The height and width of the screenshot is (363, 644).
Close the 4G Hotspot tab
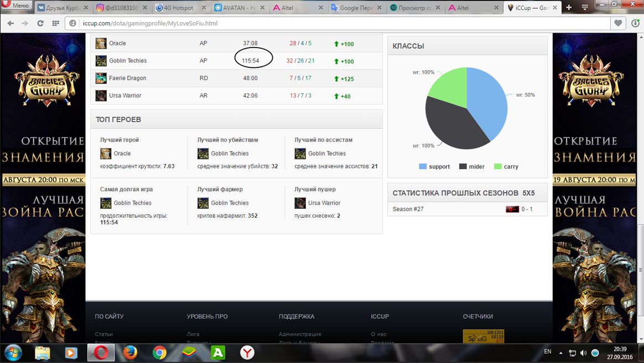pos(203,8)
